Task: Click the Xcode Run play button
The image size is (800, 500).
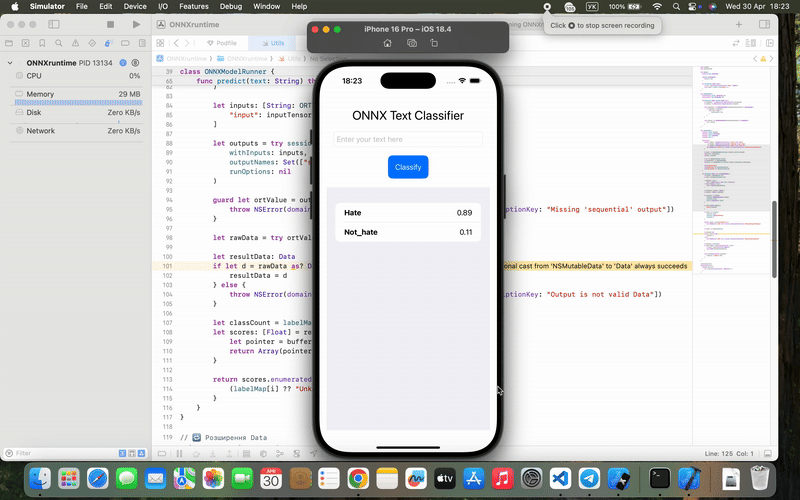Action: coord(137,24)
